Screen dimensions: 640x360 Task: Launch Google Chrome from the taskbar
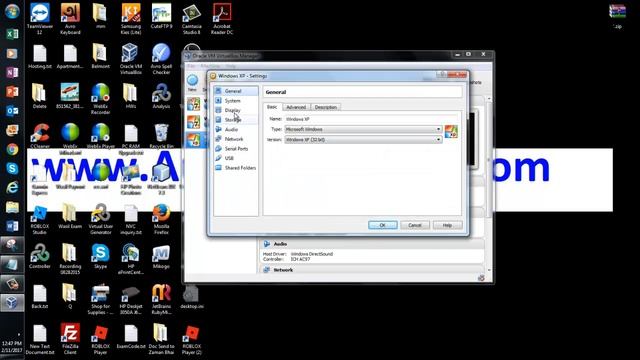tap(12, 149)
